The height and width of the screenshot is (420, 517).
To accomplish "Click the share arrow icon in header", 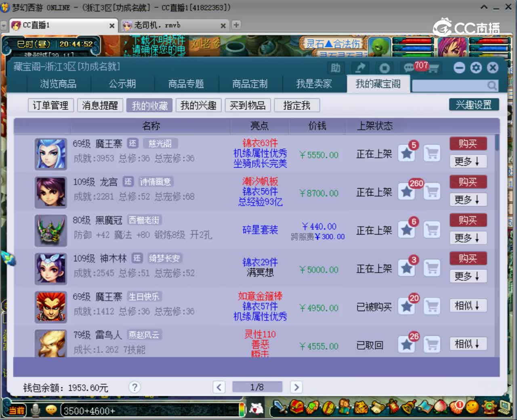I will click(x=360, y=68).
